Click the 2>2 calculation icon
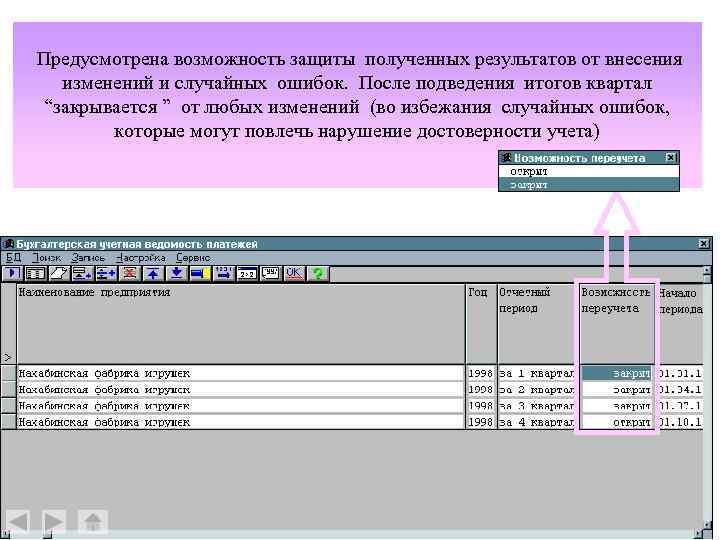The image size is (720, 540). (x=247, y=274)
